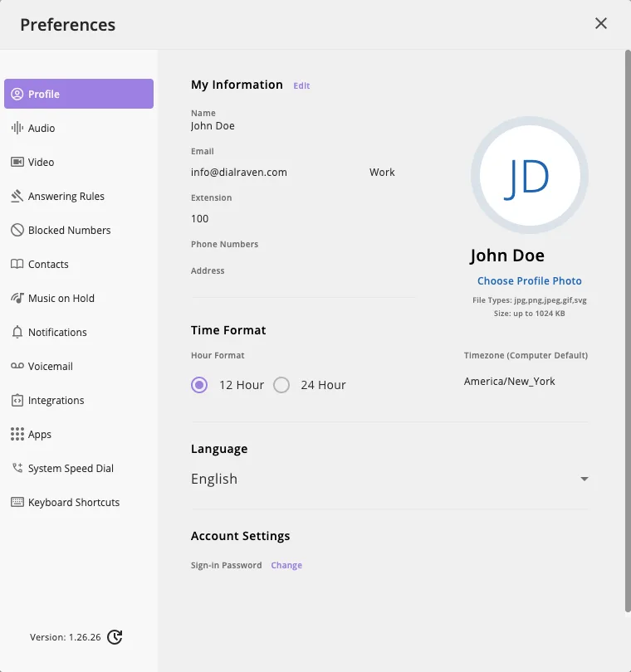
Task: Click the Blocked Numbers prohibited icon
Action: [17, 230]
